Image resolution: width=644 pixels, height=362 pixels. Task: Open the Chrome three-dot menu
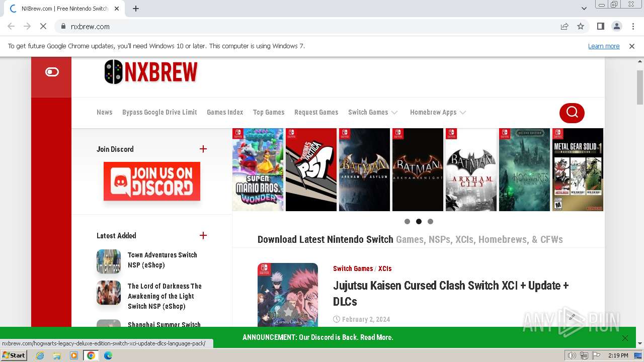click(633, 26)
